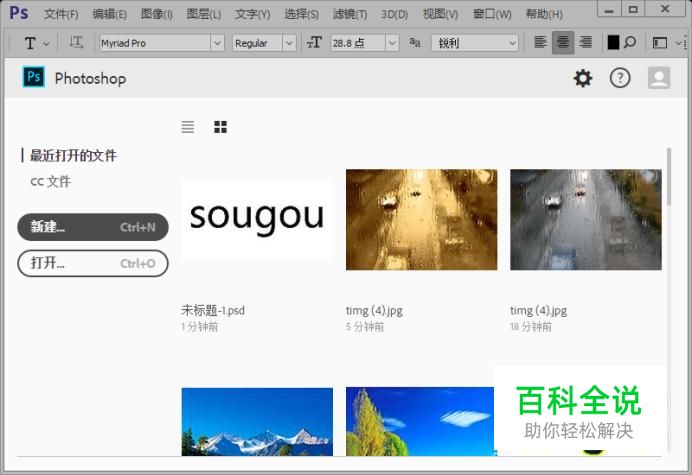Viewport: 692px width, 475px height.
Task: Open the 视图(V) menu
Action: [440, 14]
